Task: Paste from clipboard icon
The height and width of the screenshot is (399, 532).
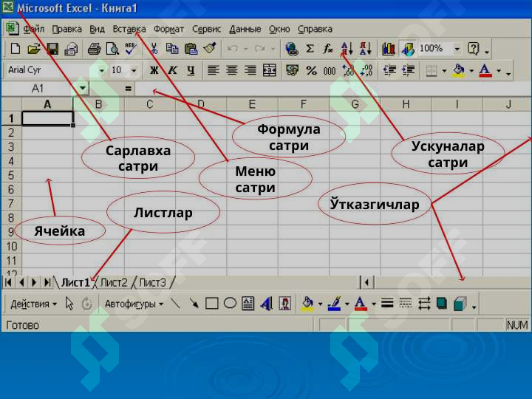Action: tap(191, 49)
